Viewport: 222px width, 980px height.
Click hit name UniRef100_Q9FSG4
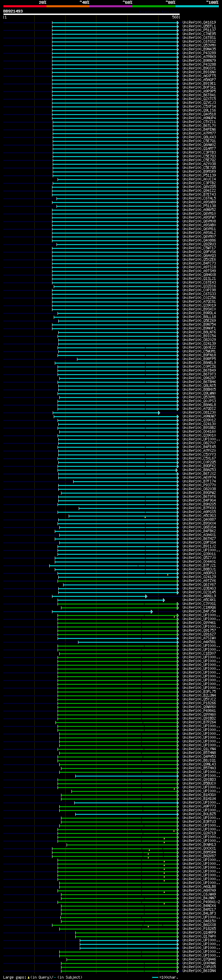coord(199,543)
